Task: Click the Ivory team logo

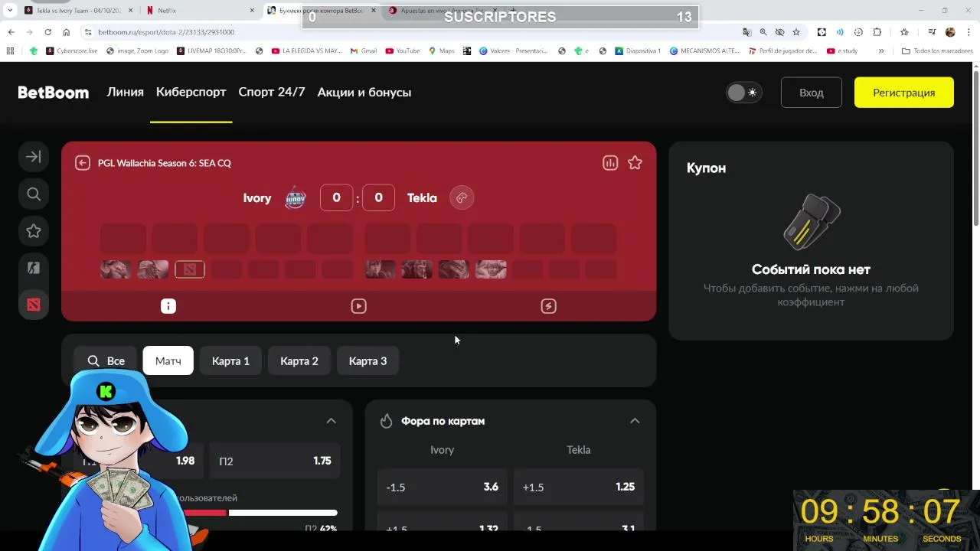Action: 296,198
